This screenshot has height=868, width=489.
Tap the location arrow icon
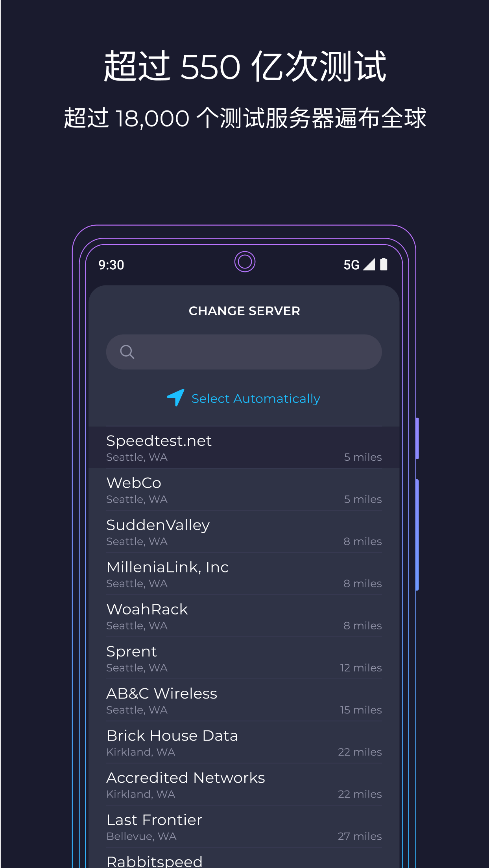coord(176,397)
